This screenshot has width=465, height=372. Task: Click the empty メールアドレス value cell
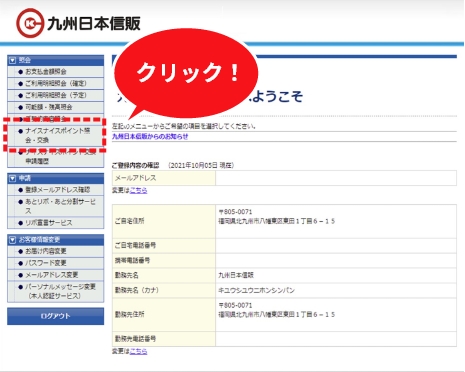click(336, 178)
